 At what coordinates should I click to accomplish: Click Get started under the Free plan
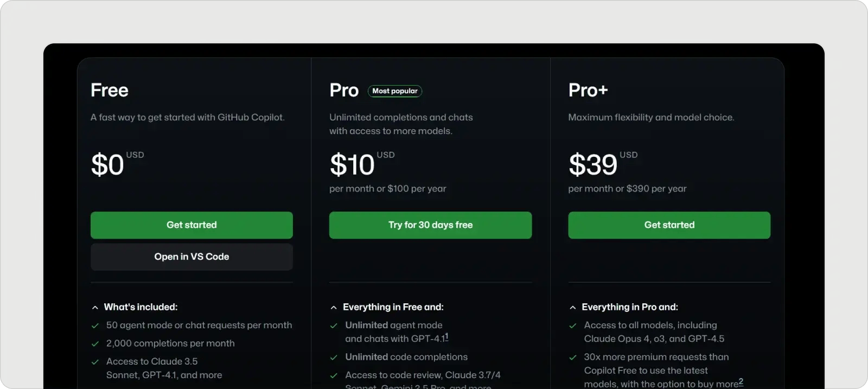(x=192, y=225)
